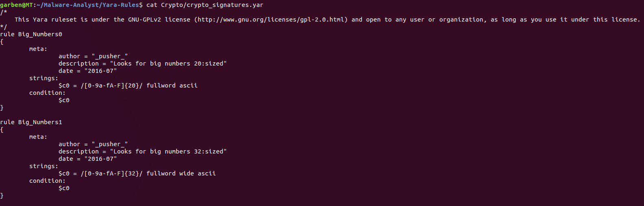This screenshot has width=644, height=206.
Task: Click the 32:sized description text
Action: click(168, 151)
